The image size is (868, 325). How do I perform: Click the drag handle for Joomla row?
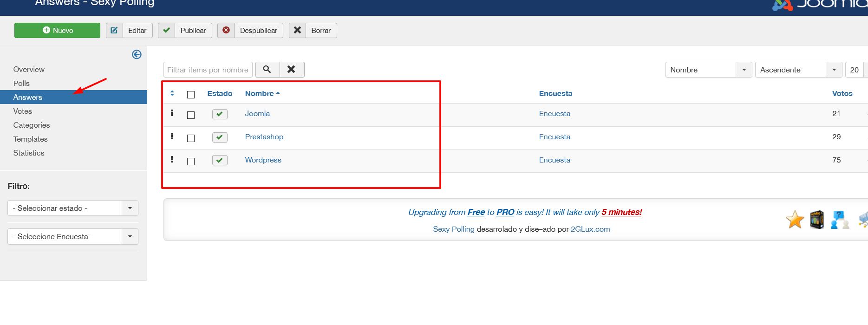coord(172,113)
